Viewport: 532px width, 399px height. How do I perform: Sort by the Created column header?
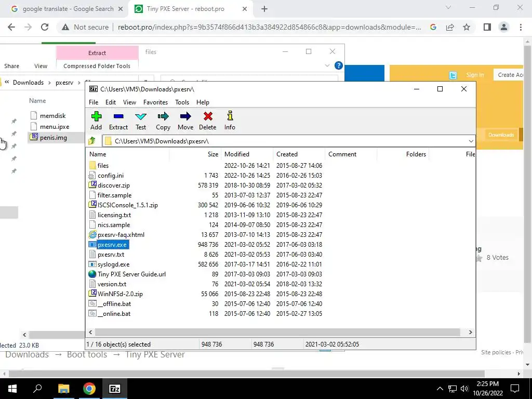(x=299, y=154)
